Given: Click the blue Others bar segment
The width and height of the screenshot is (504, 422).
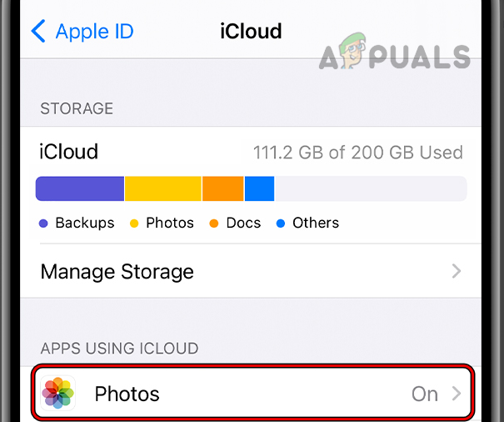Looking at the screenshot, I should pyautogui.click(x=259, y=188).
